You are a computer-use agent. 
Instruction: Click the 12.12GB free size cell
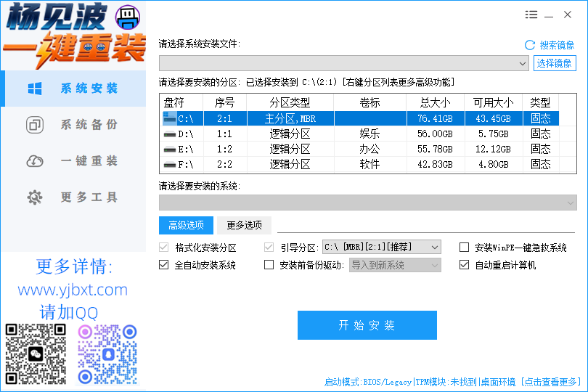click(493, 150)
